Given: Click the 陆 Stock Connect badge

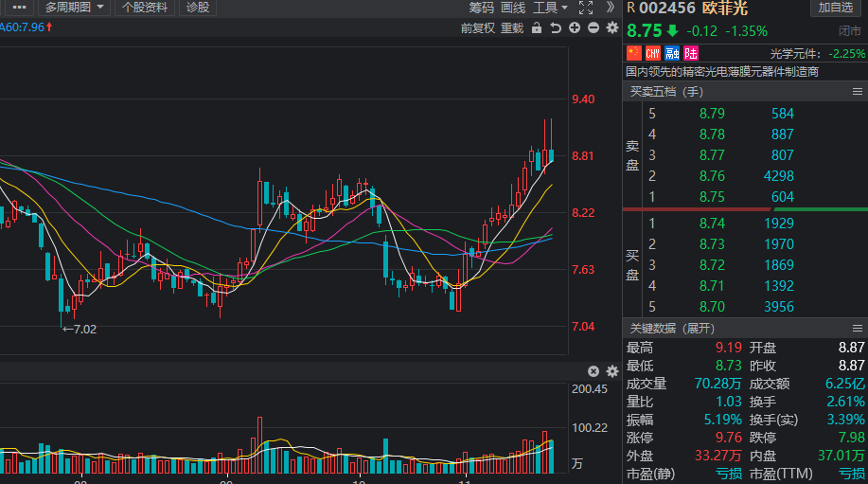Looking at the screenshot, I should (690, 53).
